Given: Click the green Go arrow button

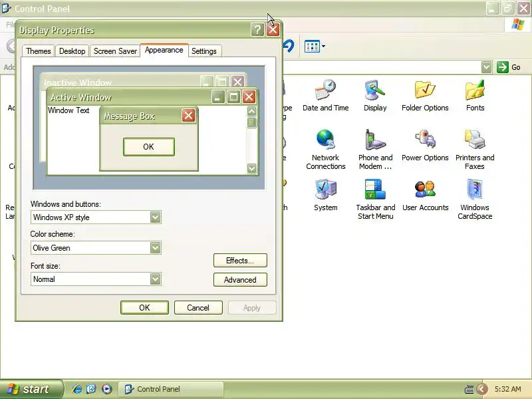Looking at the screenshot, I should (503, 67).
